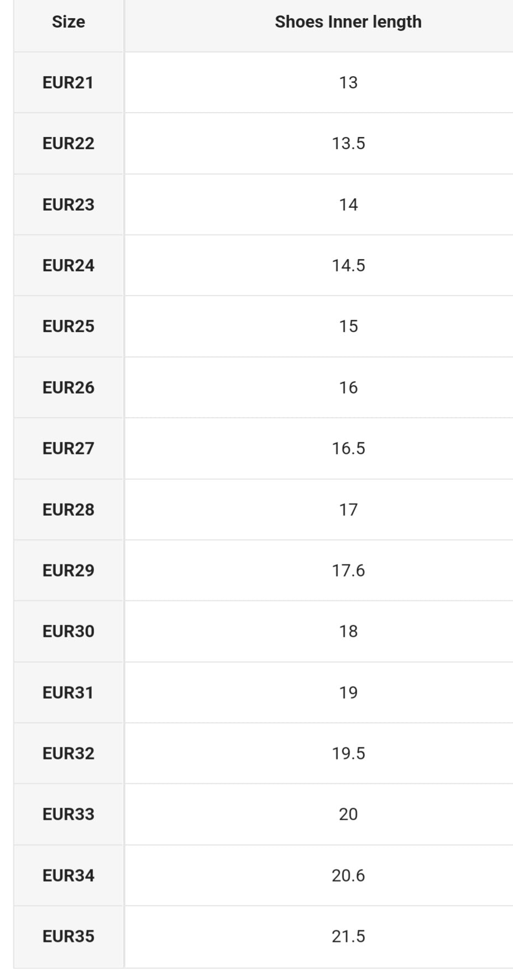
Task: Select the EUR21 size cell
Action: tap(69, 83)
